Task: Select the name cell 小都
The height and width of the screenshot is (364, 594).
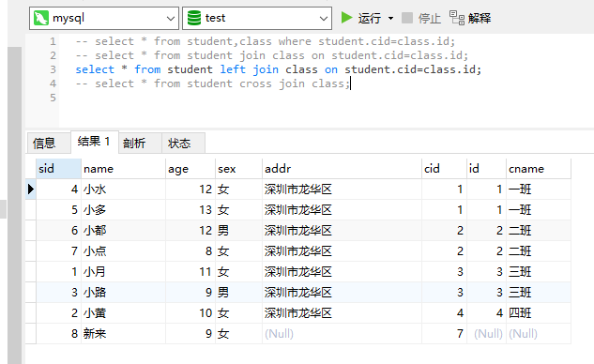Action: [123, 230]
